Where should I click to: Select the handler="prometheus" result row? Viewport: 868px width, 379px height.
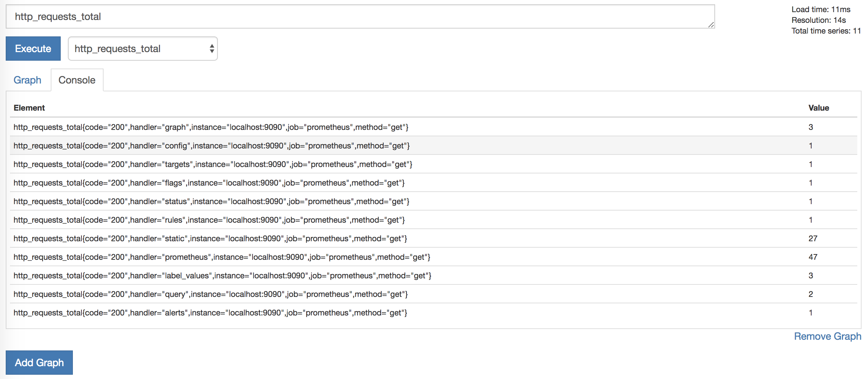pyautogui.click(x=222, y=257)
